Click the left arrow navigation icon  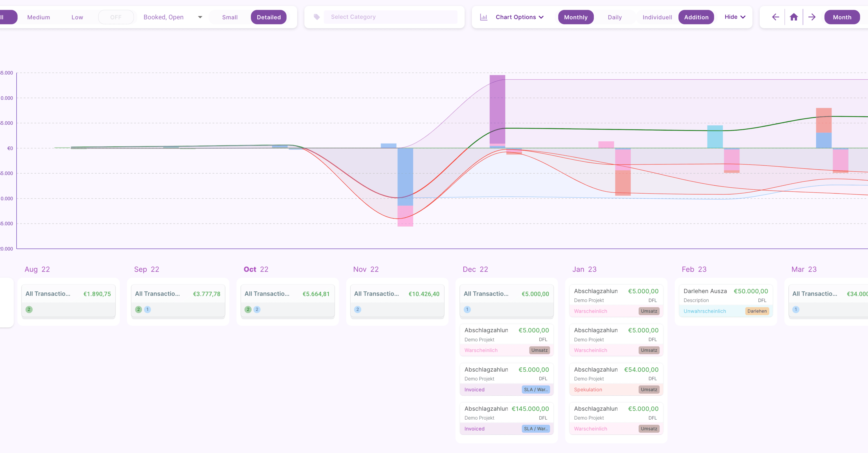(775, 17)
